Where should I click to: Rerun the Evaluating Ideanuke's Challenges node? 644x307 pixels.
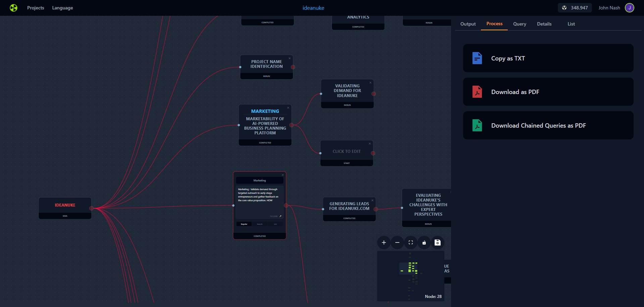click(428, 224)
